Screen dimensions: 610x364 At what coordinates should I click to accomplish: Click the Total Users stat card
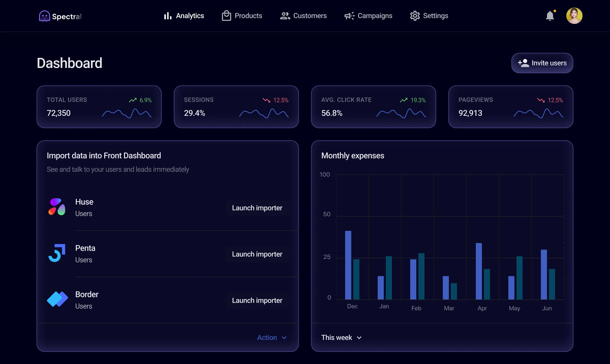click(x=99, y=107)
